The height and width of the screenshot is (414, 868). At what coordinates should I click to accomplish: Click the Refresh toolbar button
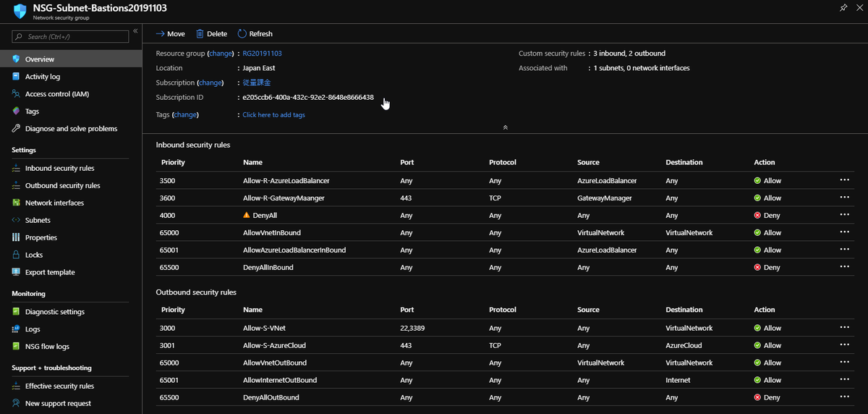pyautogui.click(x=255, y=34)
